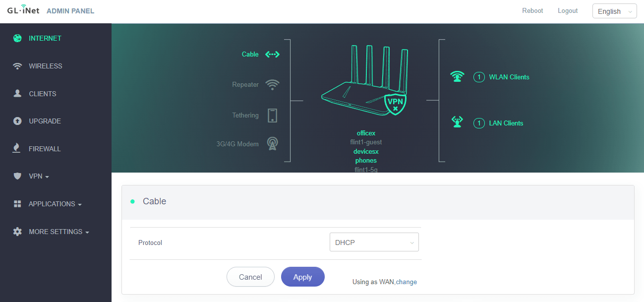
Task: Navigate to the Firewall page
Action: point(45,149)
